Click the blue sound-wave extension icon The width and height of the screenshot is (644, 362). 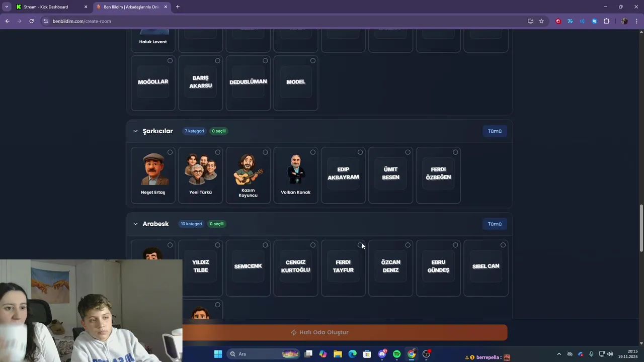582,21
